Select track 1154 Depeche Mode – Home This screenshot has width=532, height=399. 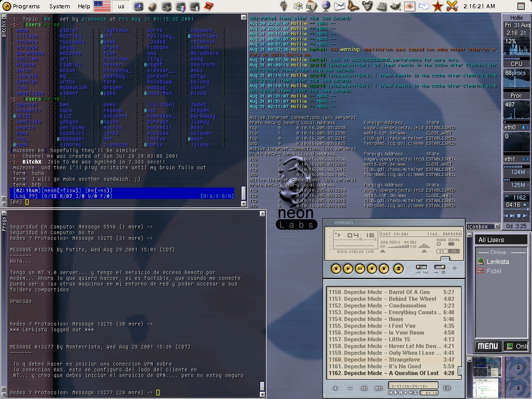[x=392, y=320]
